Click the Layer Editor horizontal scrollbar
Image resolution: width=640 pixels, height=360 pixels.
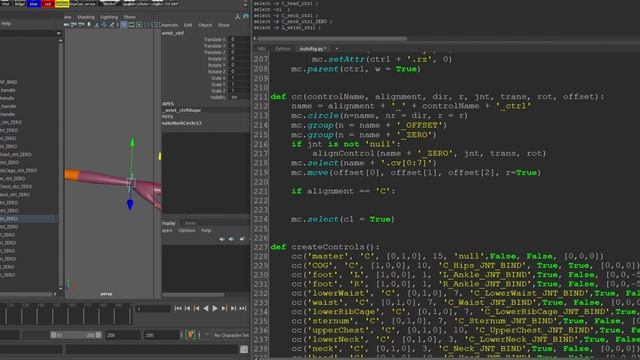(x=193, y=294)
